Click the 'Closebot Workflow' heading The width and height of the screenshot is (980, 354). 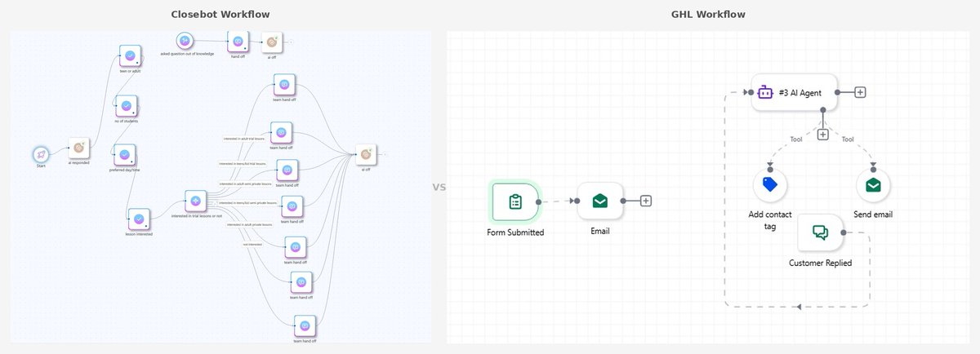(220, 14)
